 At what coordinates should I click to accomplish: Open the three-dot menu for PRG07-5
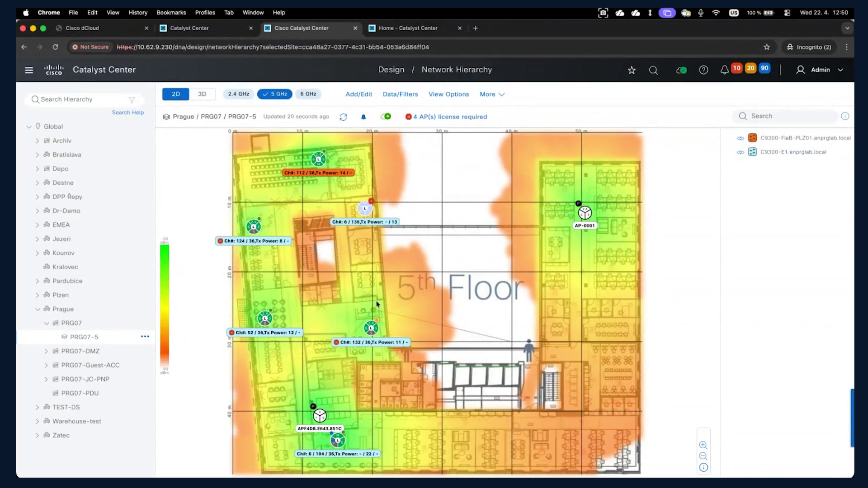(x=145, y=337)
